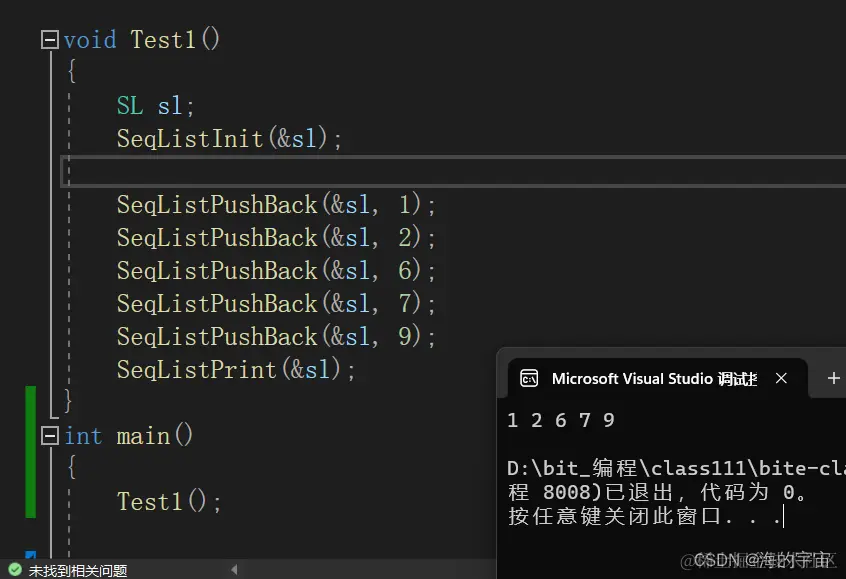Click the line 'SeqListInit(&sl);'
The image size is (846, 579).
coord(229,138)
